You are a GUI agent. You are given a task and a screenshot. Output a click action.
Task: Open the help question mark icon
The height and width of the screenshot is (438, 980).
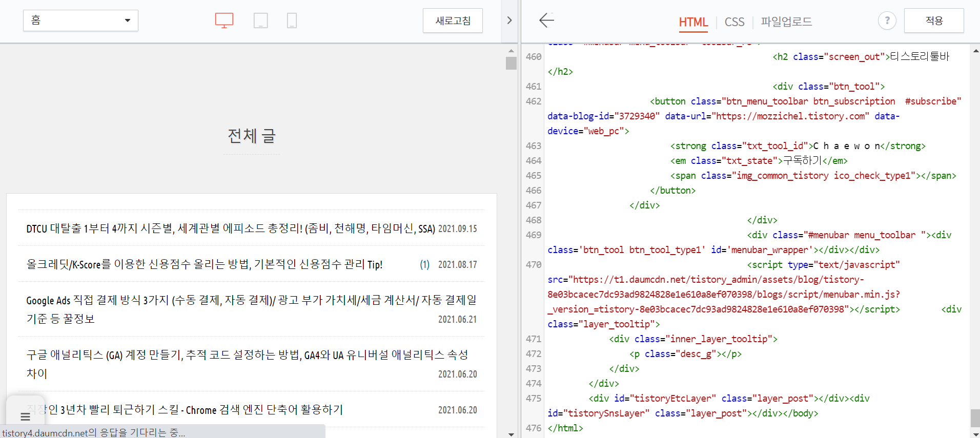tap(887, 20)
